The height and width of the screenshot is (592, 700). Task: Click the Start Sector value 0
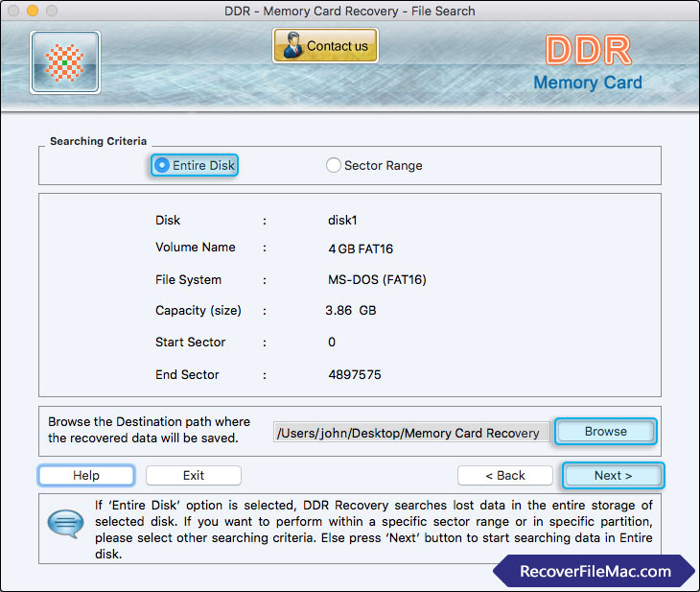click(x=332, y=343)
